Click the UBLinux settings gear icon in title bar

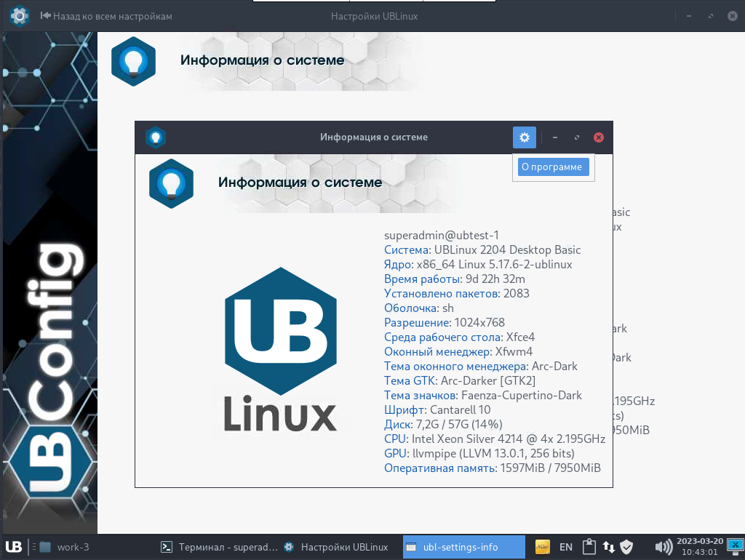(20, 16)
